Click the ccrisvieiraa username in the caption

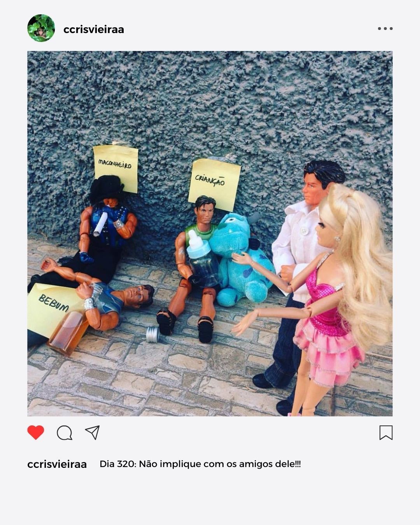point(57,464)
